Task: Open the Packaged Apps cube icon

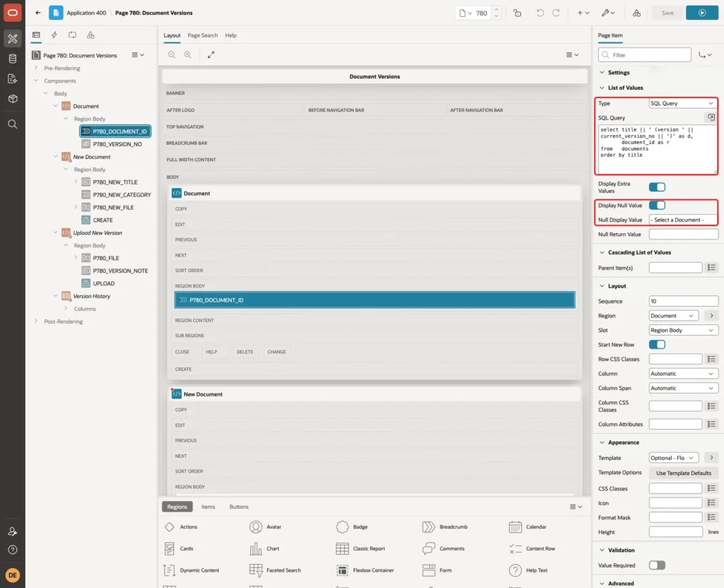Action: pyautogui.click(x=13, y=99)
